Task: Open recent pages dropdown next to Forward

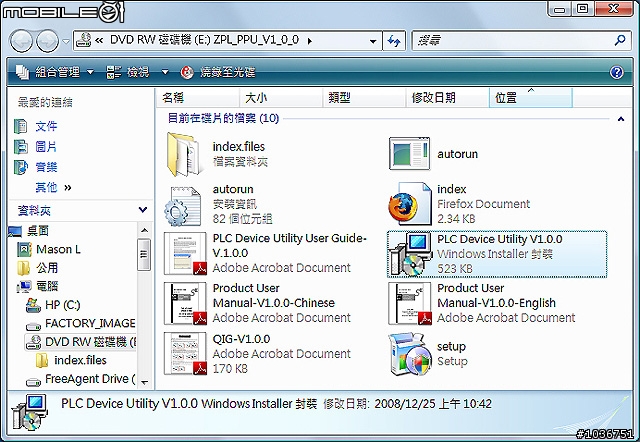Action: click(x=66, y=42)
